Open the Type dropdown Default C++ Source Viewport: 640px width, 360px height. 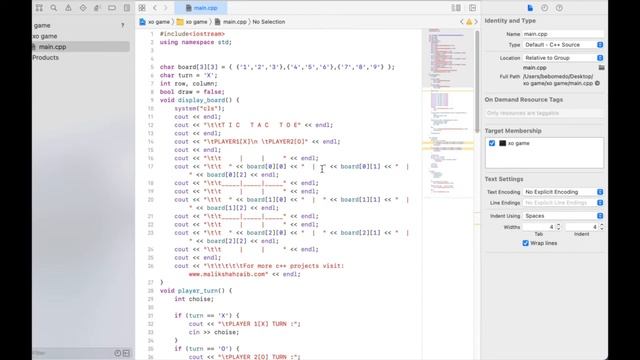pos(563,45)
